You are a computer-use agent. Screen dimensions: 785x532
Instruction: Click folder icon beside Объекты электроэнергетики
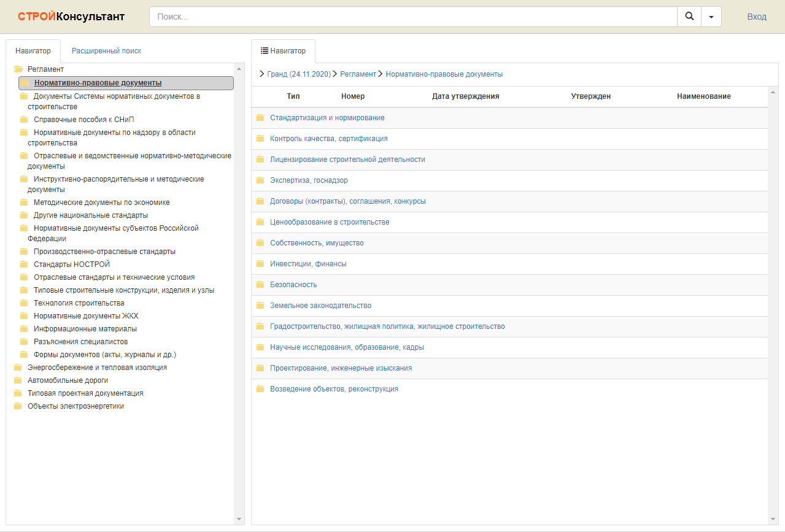tap(18, 406)
